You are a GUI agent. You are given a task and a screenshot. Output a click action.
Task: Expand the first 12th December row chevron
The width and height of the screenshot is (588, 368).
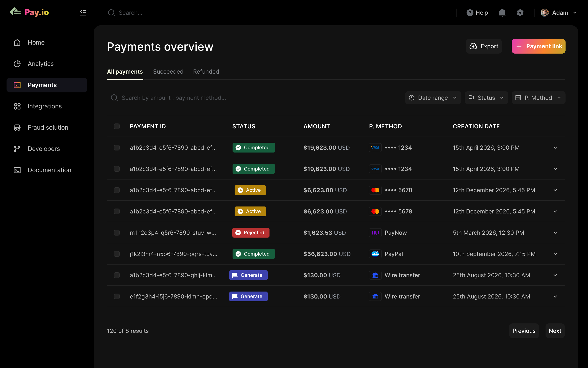tap(555, 190)
